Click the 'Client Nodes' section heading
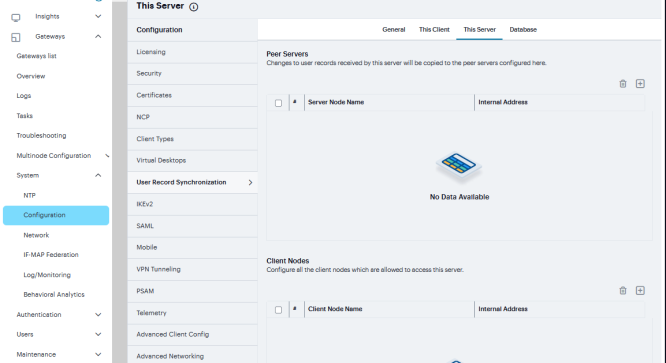This screenshot has height=363, width=666. tap(288, 261)
